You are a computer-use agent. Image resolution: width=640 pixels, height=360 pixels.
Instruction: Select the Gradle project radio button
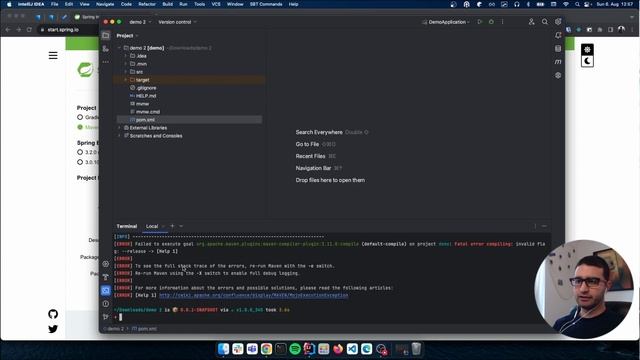click(80, 117)
